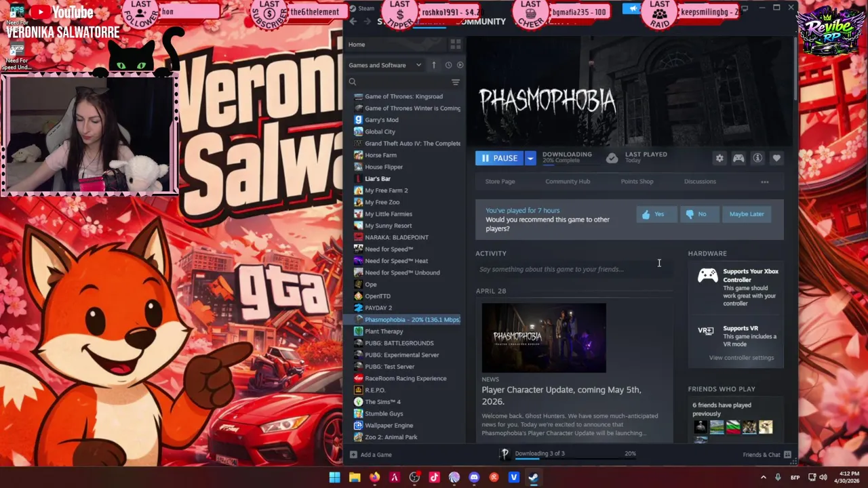The width and height of the screenshot is (868, 488).
Task: Toggle sort order arrow beside Games and Software
Action: point(434,65)
